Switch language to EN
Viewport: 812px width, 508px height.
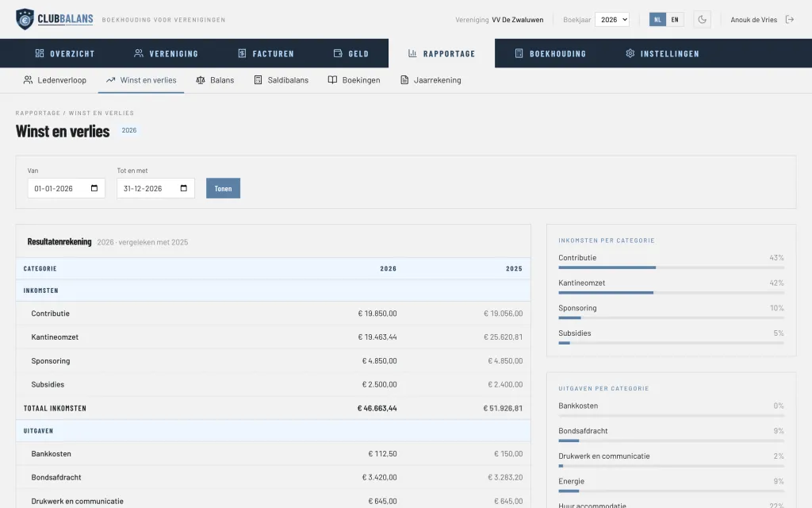tap(675, 20)
